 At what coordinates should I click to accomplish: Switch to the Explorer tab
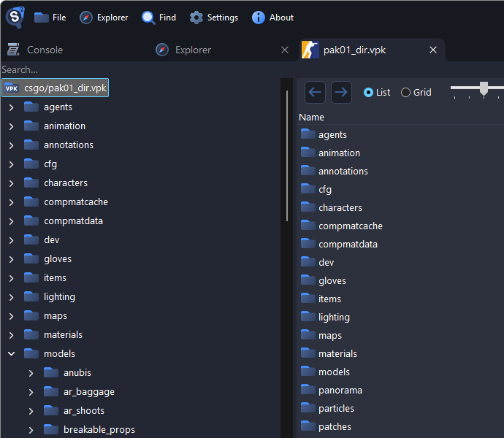(183, 50)
